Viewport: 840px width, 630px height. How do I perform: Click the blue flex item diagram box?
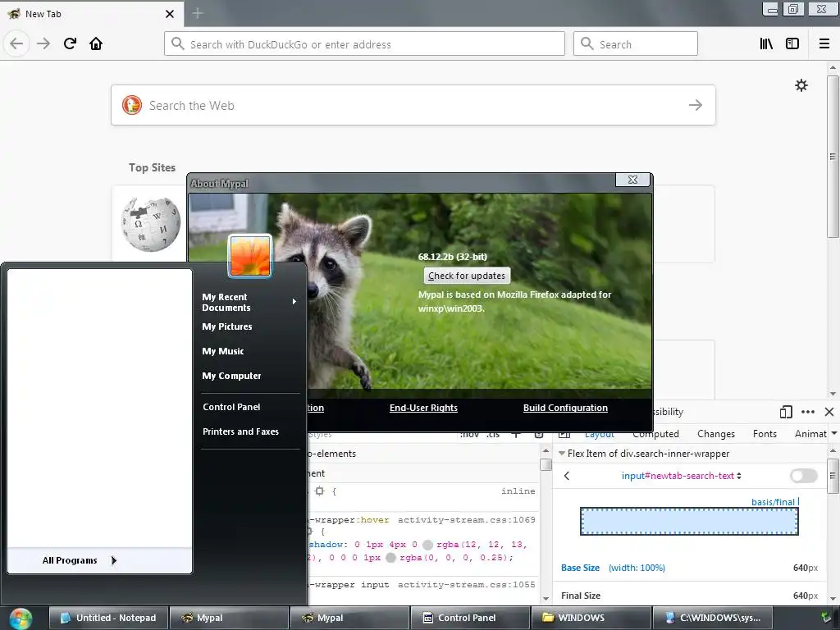689,521
